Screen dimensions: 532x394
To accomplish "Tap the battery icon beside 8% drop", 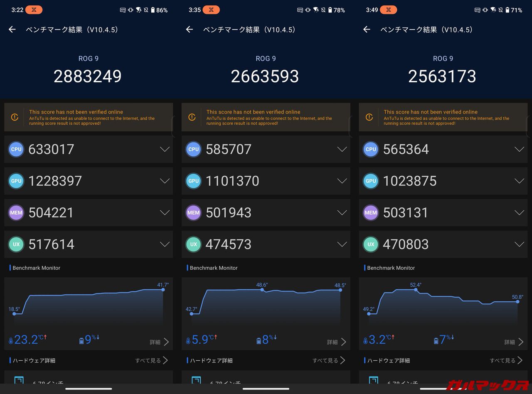I will [x=259, y=341].
